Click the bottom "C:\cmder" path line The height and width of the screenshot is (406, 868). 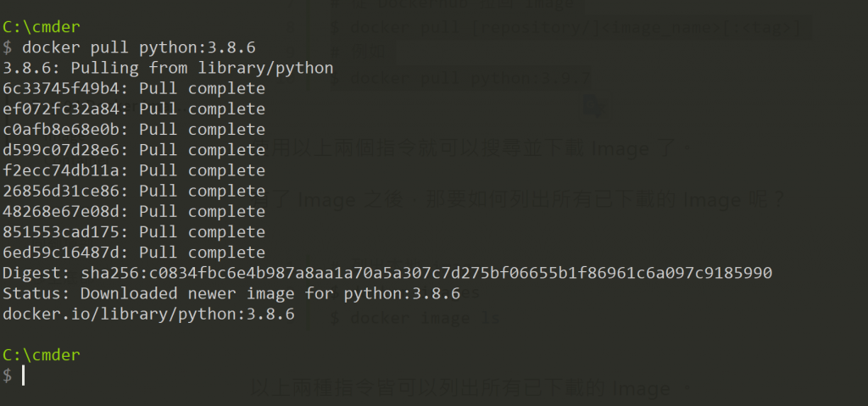(x=42, y=354)
